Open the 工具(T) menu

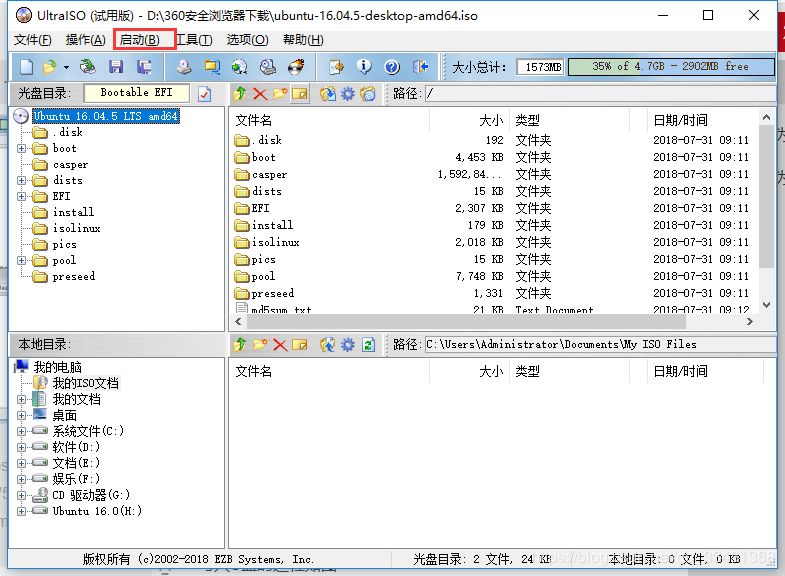tap(194, 40)
